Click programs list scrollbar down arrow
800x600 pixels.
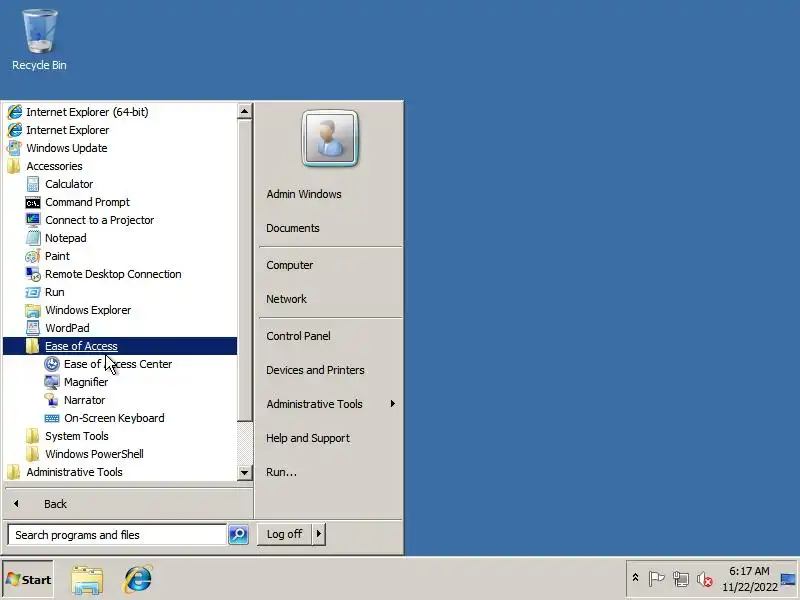click(244, 472)
